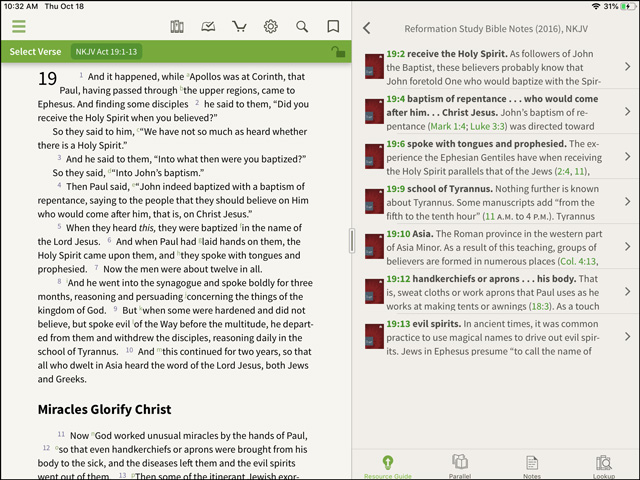Tap the NKJV Act 19:1-13 reference button
Screen dimensions: 640x480
(107, 52)
